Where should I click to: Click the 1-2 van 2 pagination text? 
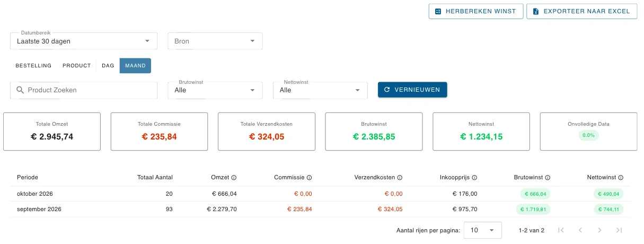click(531, 230)
